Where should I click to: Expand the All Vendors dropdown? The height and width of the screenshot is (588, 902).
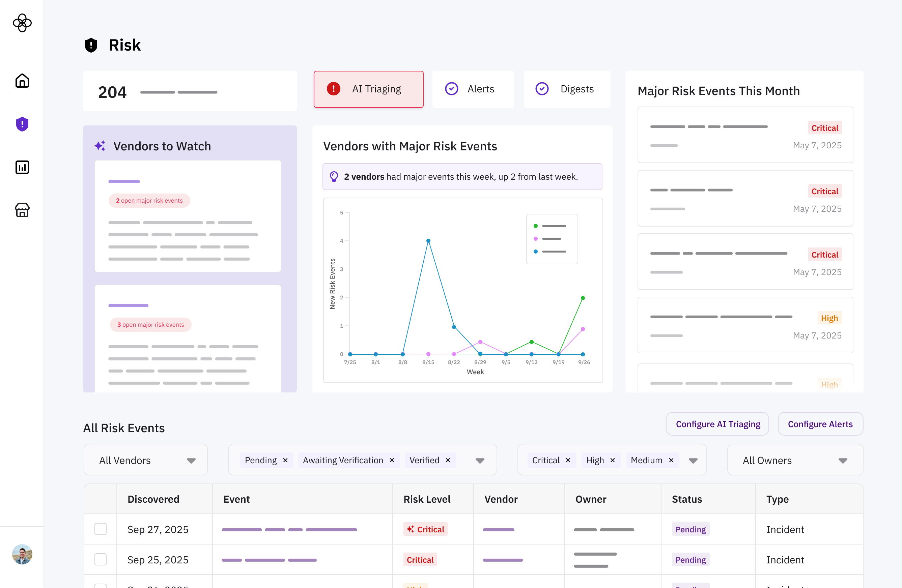191,460
